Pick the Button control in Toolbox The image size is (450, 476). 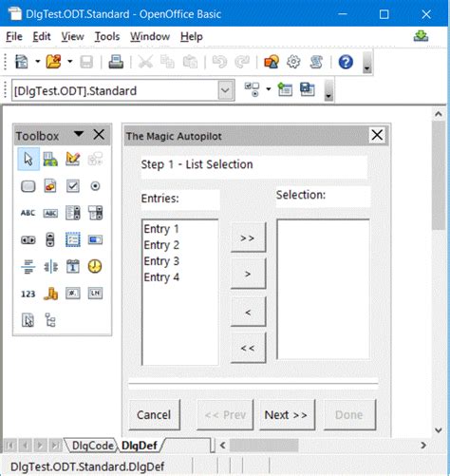click(x=28, y=186)
